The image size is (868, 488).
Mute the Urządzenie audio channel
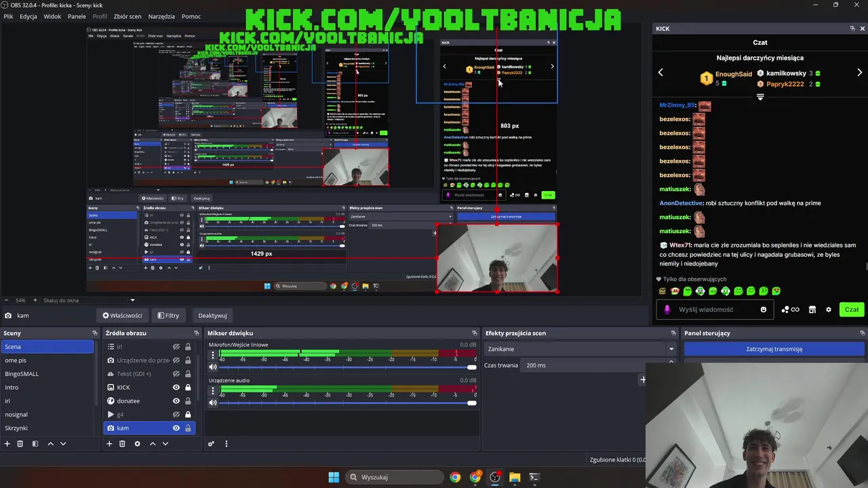point(213,403)
